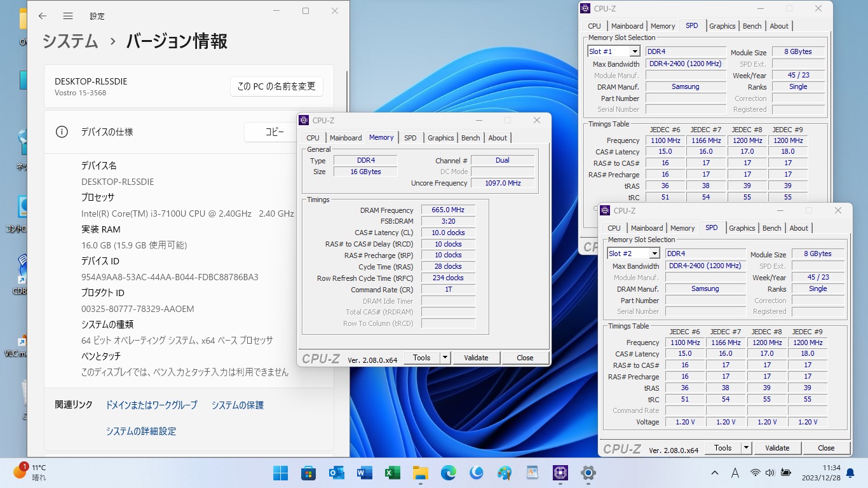
Task: Click the Windows Start button
Action: click(280, 473)
